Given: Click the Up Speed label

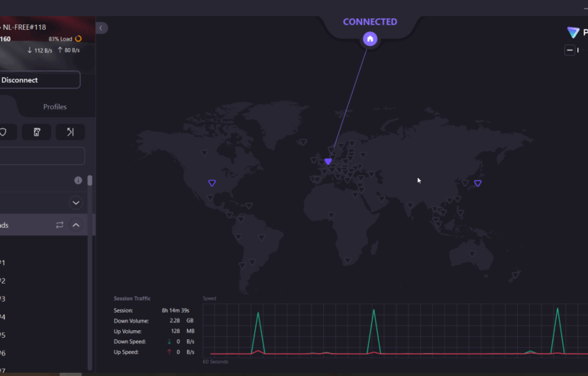Looking at the screenshot, I should click(x=126, y=352).
